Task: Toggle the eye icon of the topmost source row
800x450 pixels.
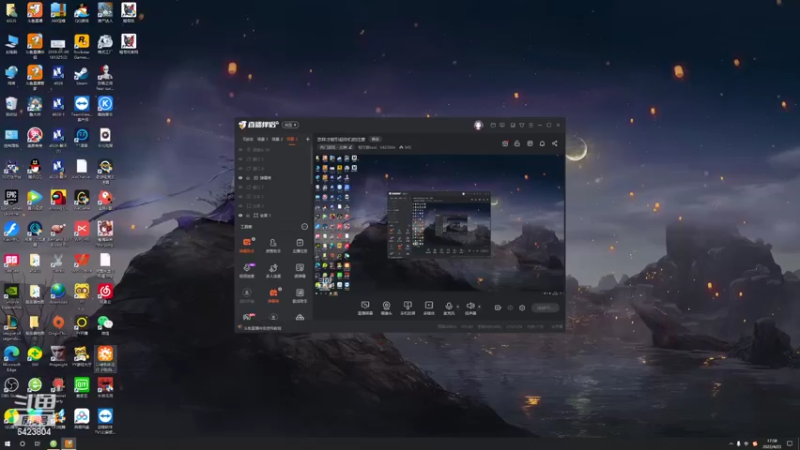Action: (x=241, y=150)
